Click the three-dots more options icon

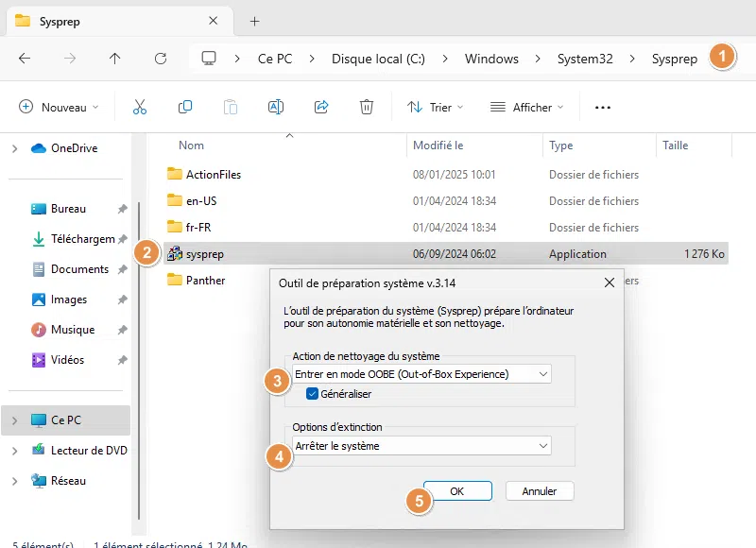coord(603,108)
